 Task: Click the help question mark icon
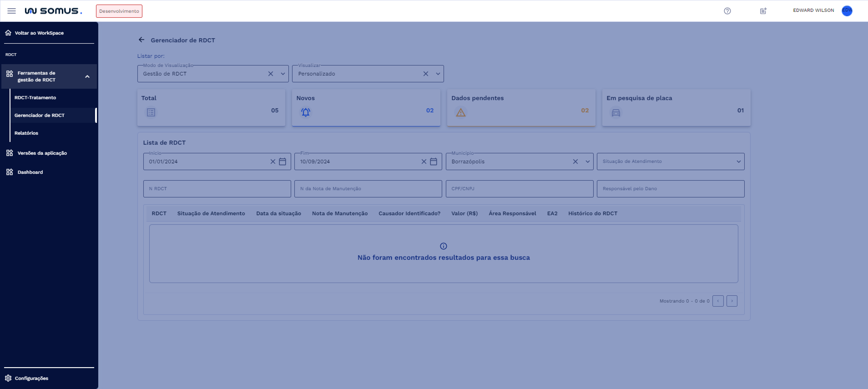[727, 11]
